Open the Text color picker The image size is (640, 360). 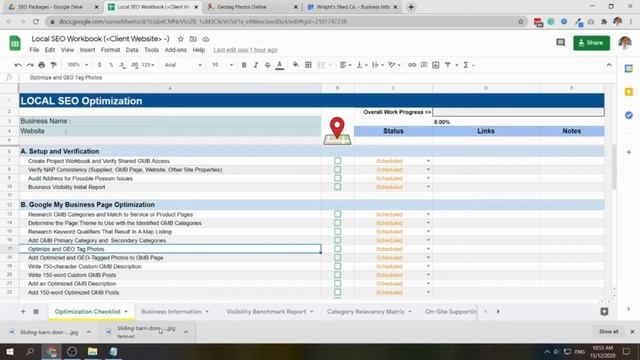coord(280,65)
